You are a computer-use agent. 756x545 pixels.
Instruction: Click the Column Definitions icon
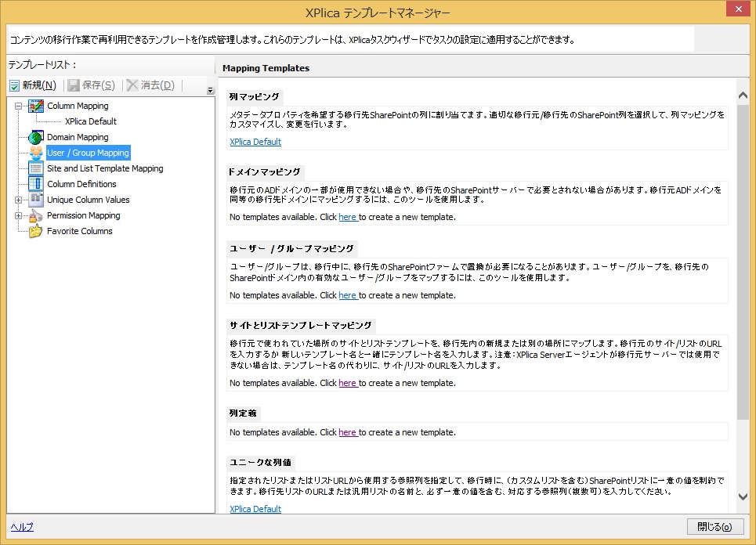pos(36,184)
